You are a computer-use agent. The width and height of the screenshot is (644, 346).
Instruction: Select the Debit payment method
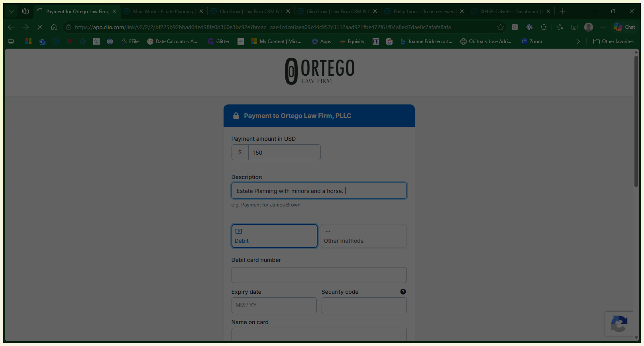pyautogui.click(x=275, y=236)
